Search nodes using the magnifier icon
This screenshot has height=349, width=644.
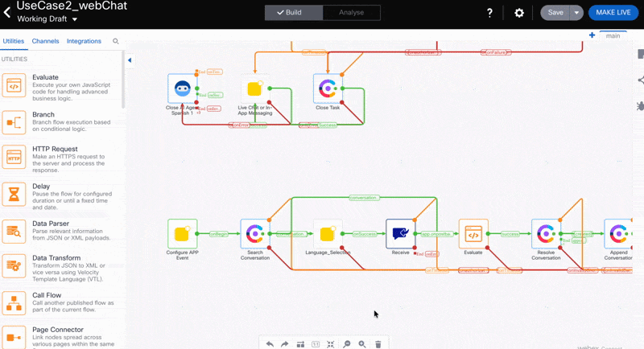(116, 41)
